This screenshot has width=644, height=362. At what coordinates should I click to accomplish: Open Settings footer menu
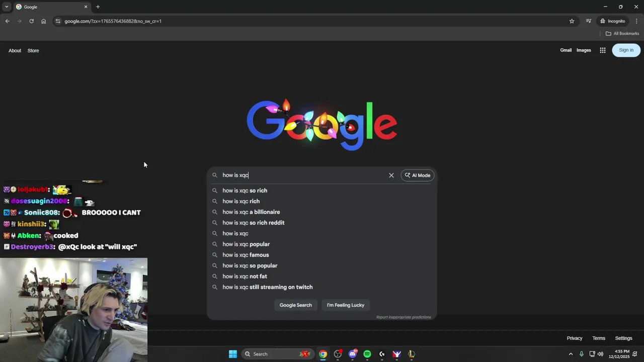[623, 338]
